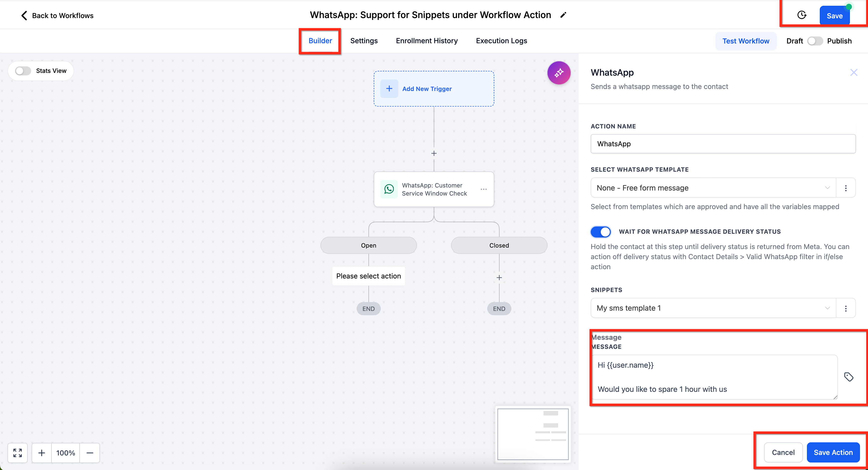868x470 pixels.
Task: Click the Test Workflow button
Action: [746, 41]
